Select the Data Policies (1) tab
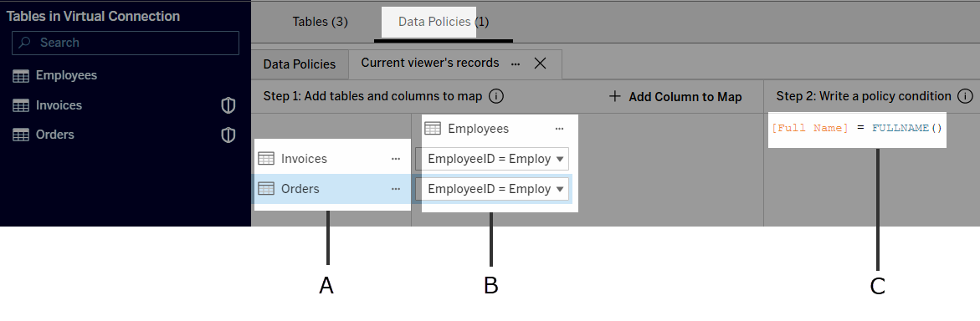The image size is (980, 321). [x=443, y=22]
